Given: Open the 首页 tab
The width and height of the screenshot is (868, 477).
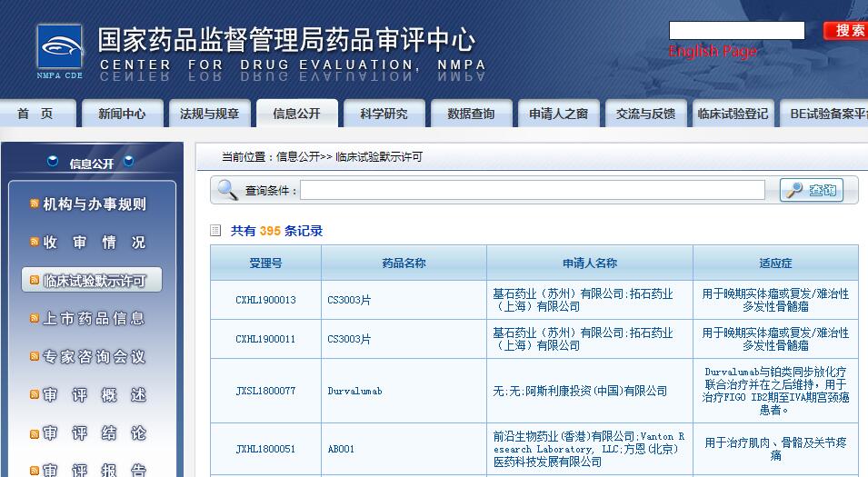Looking at the screenshot, I should [36, 114].
